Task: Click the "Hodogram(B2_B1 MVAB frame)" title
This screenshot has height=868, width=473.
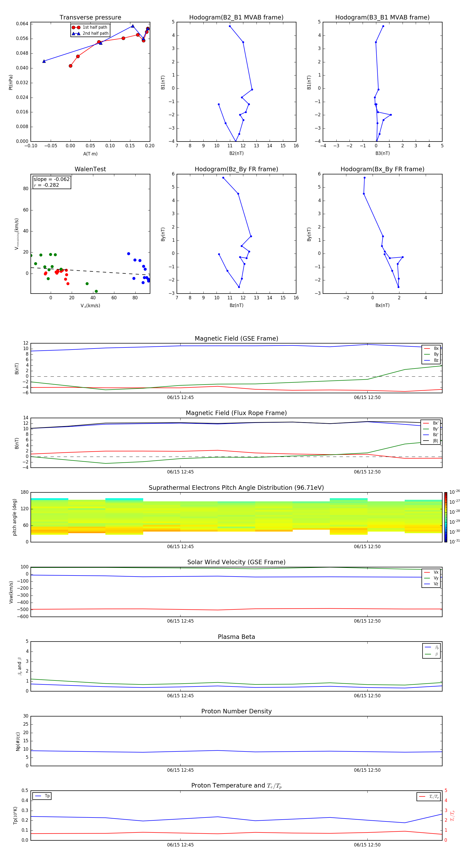Action: [x=236, y=18]
